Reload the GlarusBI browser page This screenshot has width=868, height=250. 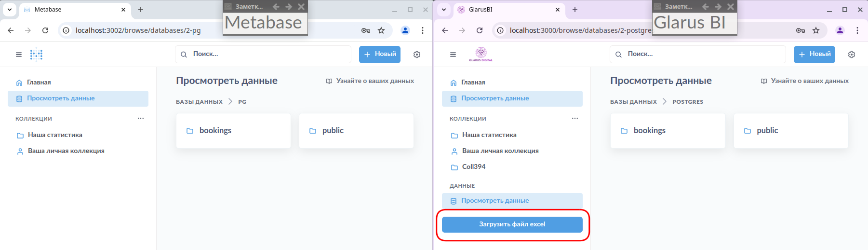tap(480, 30)
